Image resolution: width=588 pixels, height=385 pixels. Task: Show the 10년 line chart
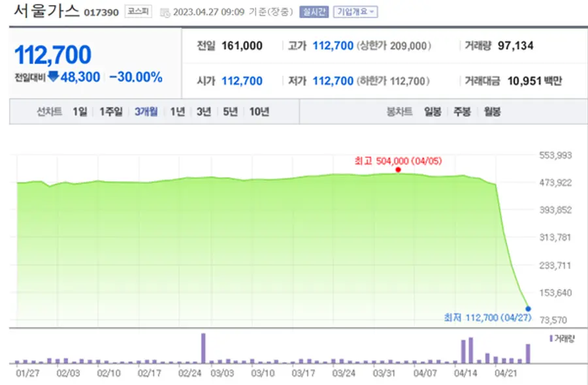(x=259, y=112)
